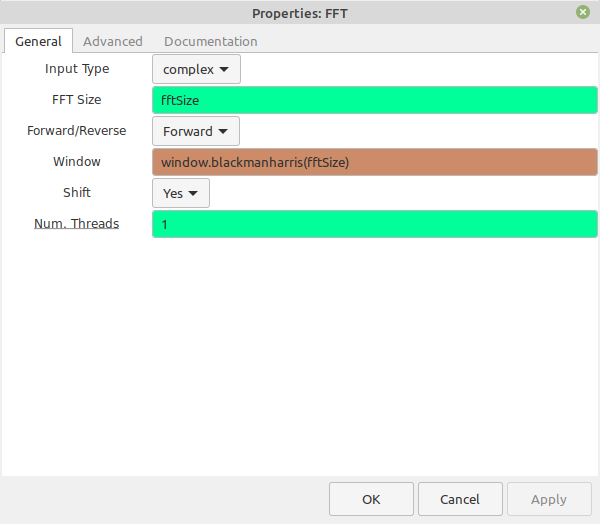This screenshot has height=524, width=600.
Task: Click the Window blackmanharris input field
Action: tap(375, 162)
